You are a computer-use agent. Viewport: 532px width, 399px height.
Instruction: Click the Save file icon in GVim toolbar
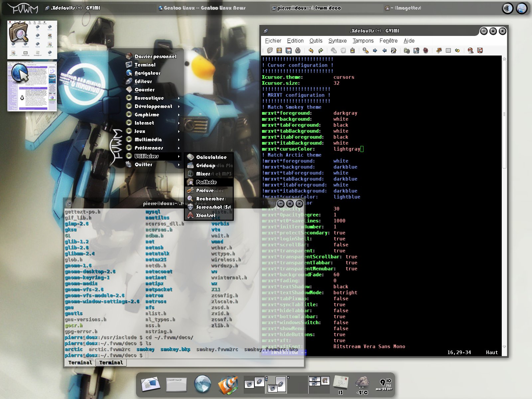point(279,51)
